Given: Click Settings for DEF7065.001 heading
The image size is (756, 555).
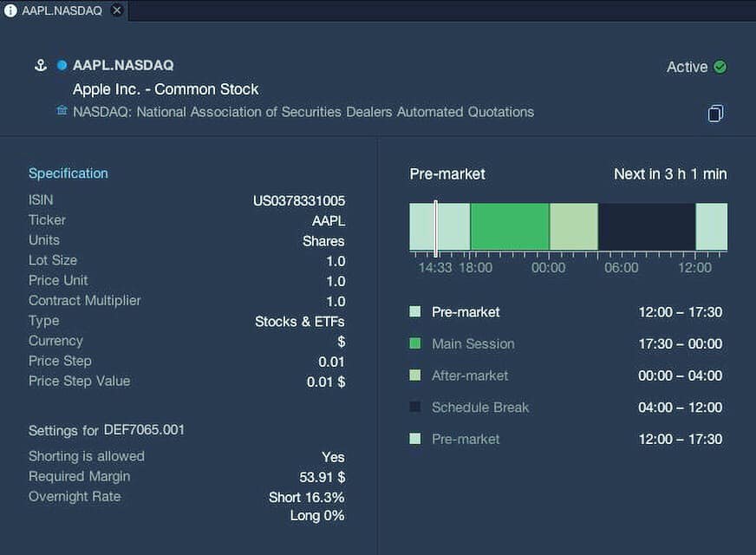Looking at the screenshot, I should pyautogui.click(x=106, y=430).
